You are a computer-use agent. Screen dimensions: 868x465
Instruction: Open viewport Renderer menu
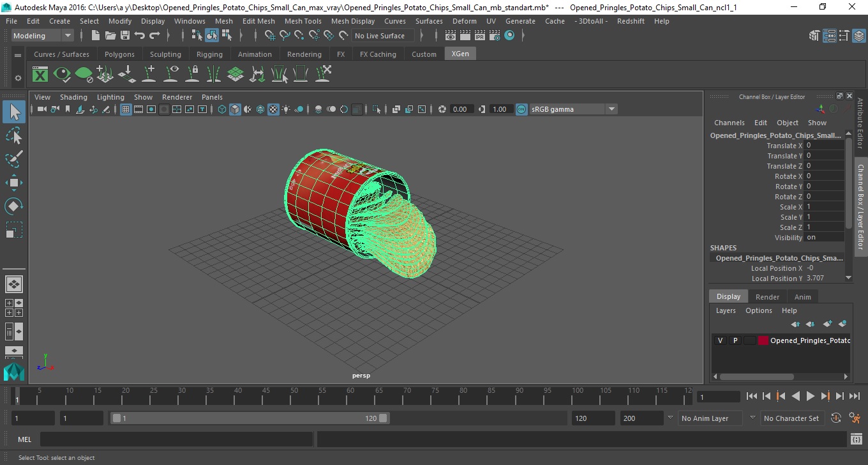(x=177, y=97)
